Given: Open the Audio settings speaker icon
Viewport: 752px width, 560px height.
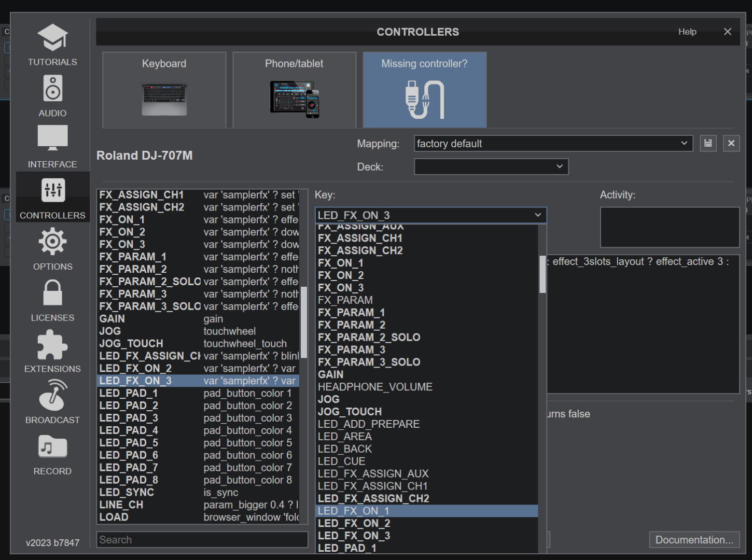Looking at the screenshot, I should tap(52, 89).
